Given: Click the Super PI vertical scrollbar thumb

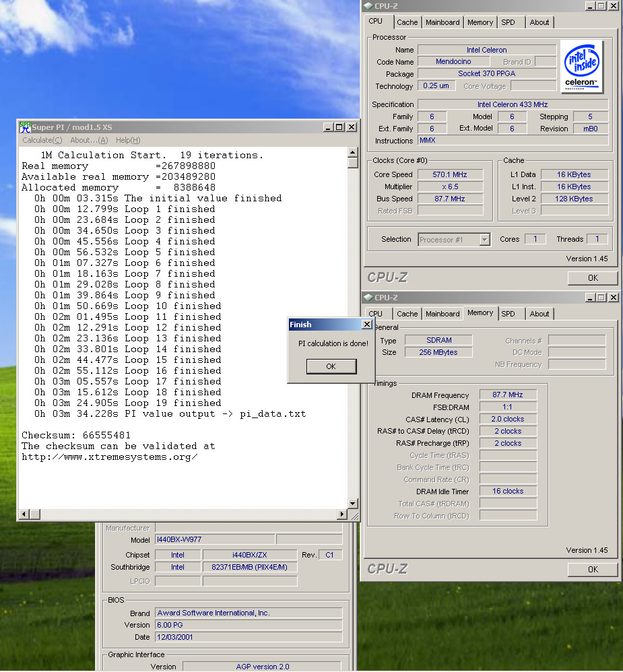Looking at the screenshot, I should point(352,163).
